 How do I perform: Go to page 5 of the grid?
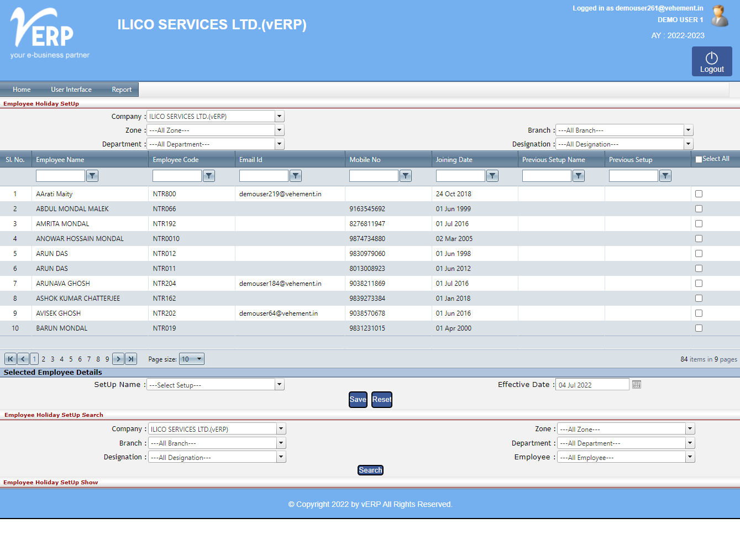71,359
